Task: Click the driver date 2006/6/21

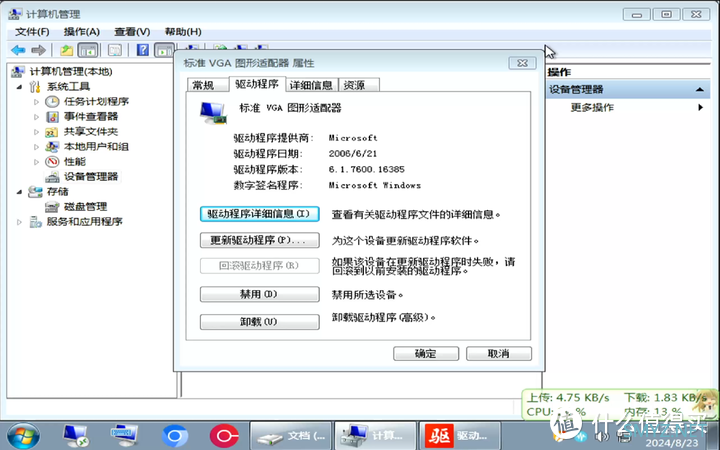Action: click(x=353, y=154)
